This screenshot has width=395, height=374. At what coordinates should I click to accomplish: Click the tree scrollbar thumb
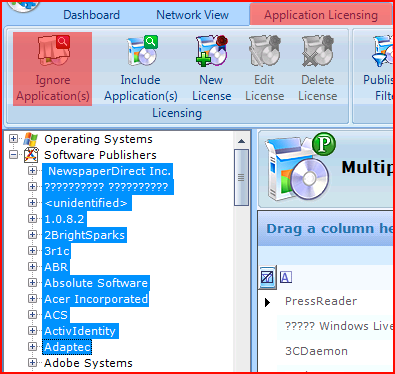tap(241, 178)
